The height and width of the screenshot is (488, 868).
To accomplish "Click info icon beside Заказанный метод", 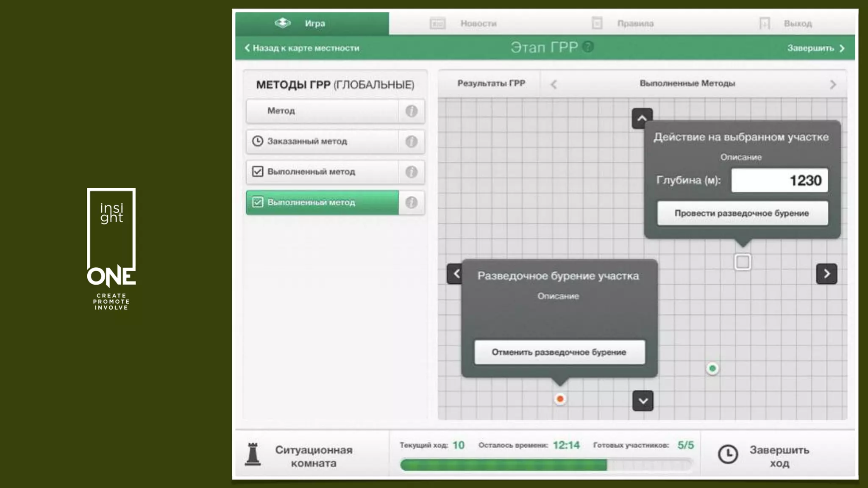I will coord(411,141).
